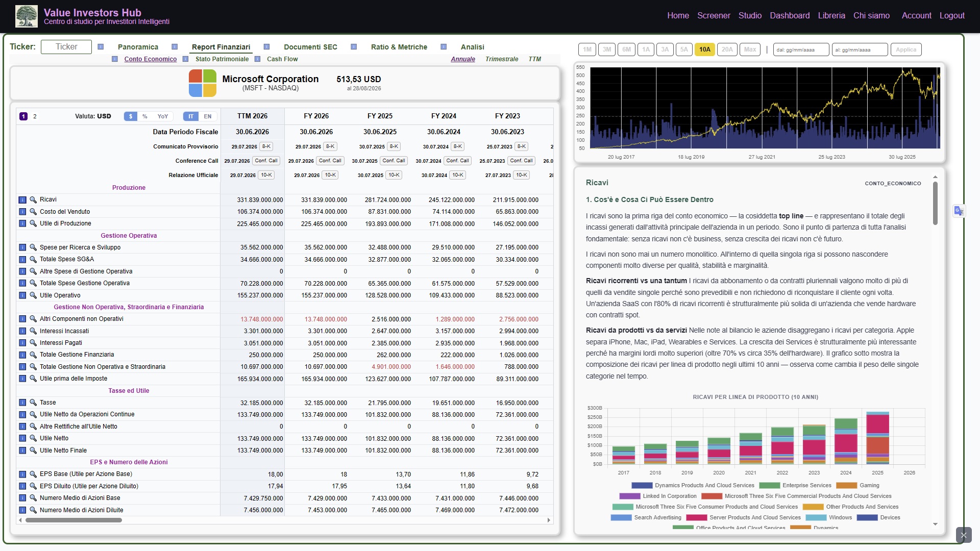Select the TTM period view

pos(535,59)
